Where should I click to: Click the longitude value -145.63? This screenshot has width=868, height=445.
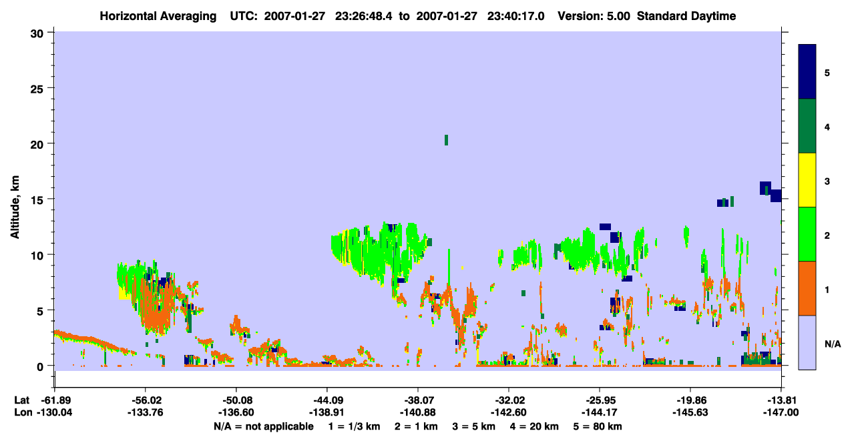[x=690, y=412]
